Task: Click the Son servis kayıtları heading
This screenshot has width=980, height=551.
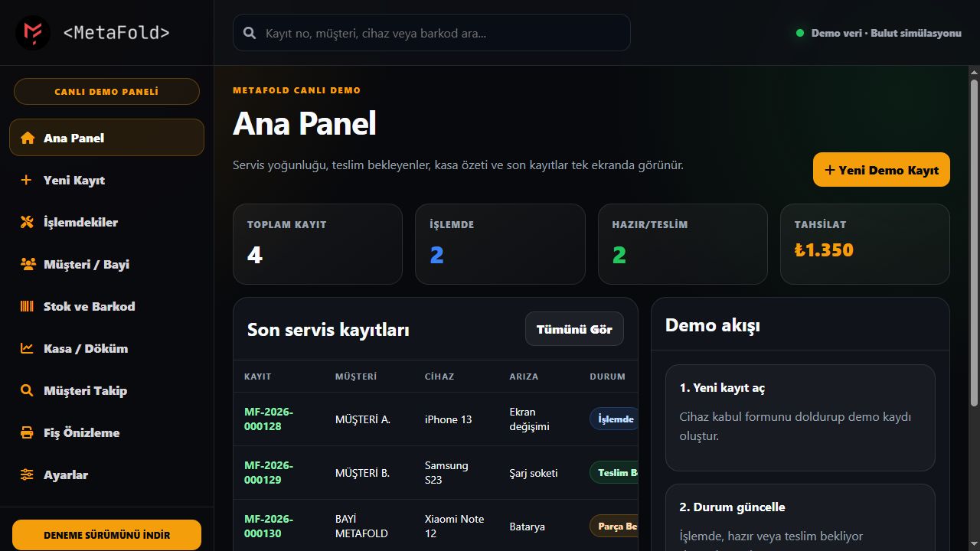Action: 328,330
